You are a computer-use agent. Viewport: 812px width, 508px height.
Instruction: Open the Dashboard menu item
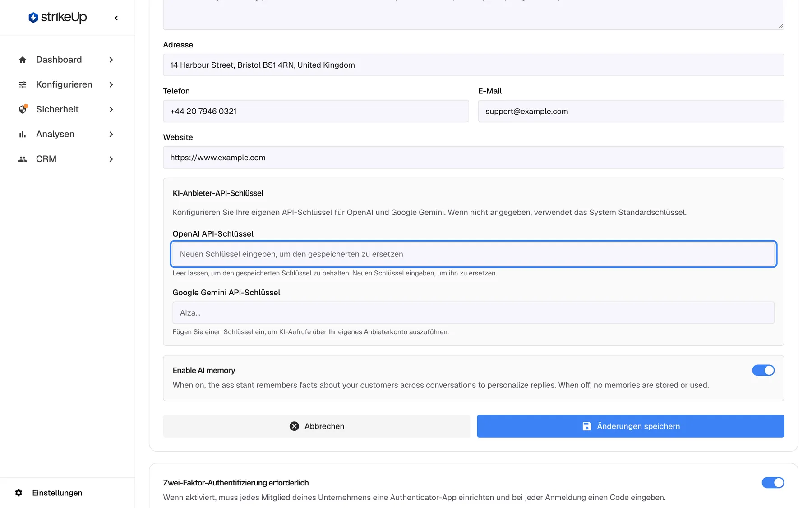coord(66,60)
